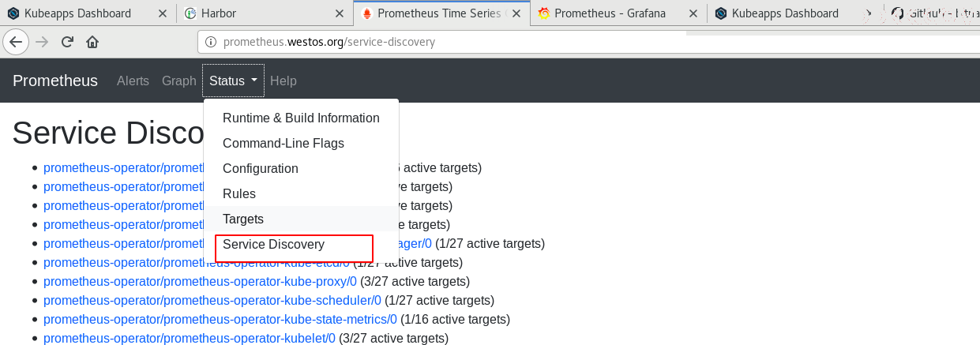The width and height of the screenshot is (980, 345).
Task: Close the Prometheus - Grafana tab
Action: pyautogui.click(x=693, y=13)
